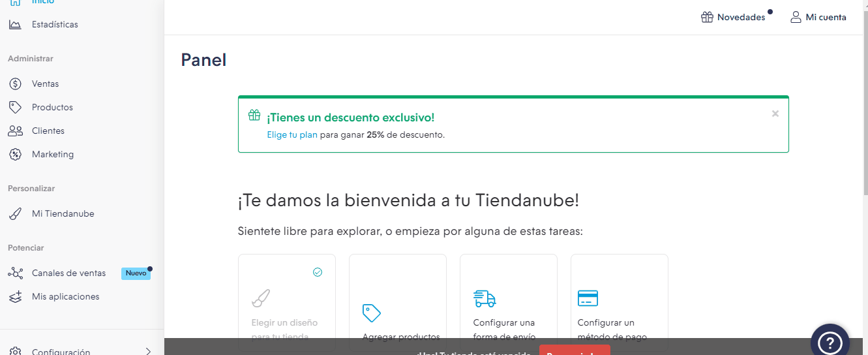
Task: Open the Ventas menu item
Action: click(x=45, y=84)
